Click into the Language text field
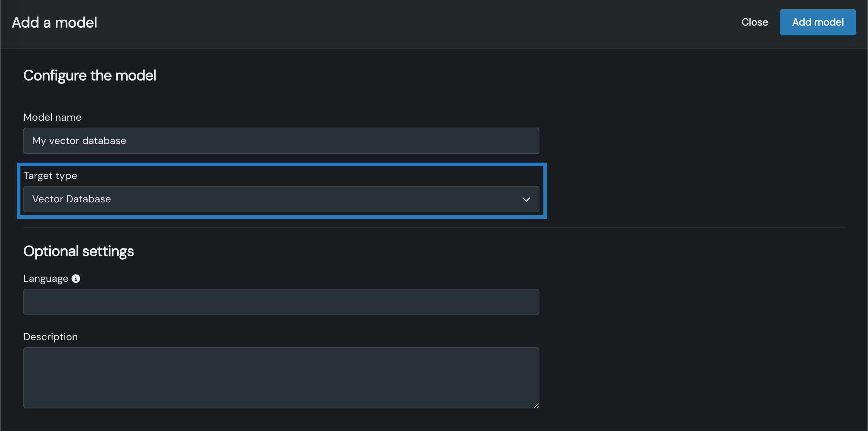The height and width of the screenshot is (431, 868). click(x=281, y=302)
